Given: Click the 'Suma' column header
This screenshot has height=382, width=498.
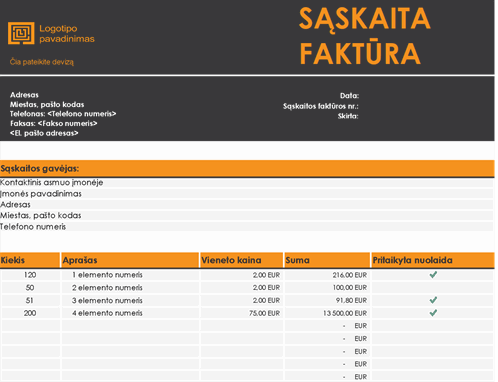Looking at the screenshot, I should point(327,260).
